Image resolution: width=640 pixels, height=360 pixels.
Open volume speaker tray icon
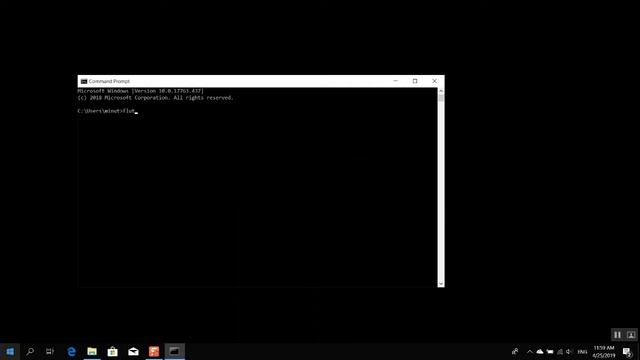pos(569,351)
